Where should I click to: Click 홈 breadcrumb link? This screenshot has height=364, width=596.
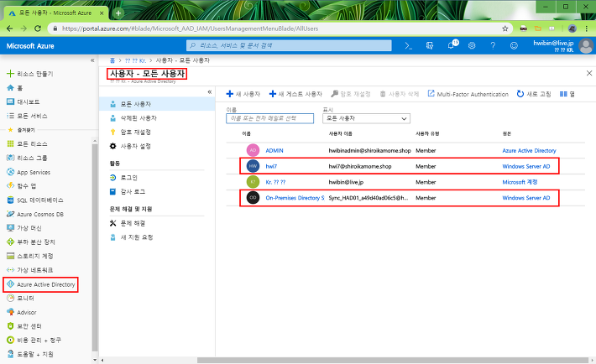click(112, 60)
